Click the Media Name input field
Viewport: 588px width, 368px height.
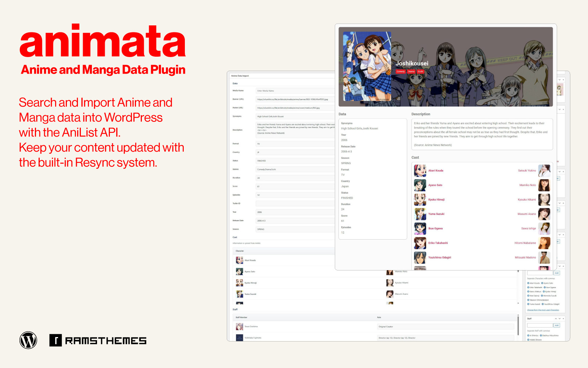[295, 91]
